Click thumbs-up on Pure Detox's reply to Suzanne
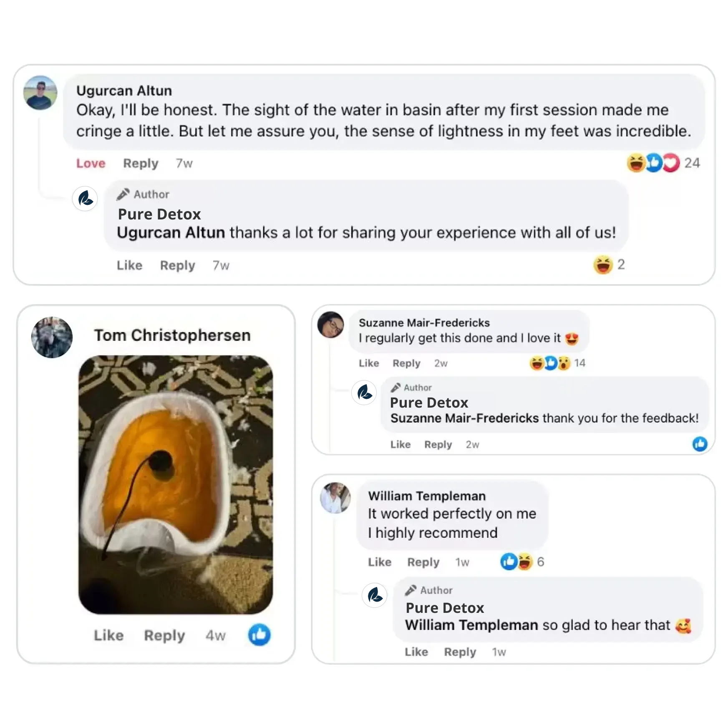This screenshot has width=728, height=728. (x=700, y=443)
